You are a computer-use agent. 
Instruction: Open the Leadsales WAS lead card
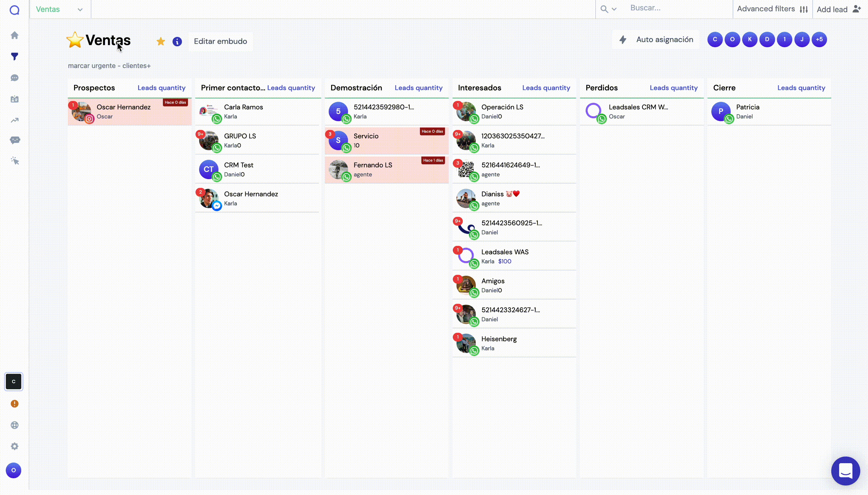pyautogui.click(x=514, y=256)
